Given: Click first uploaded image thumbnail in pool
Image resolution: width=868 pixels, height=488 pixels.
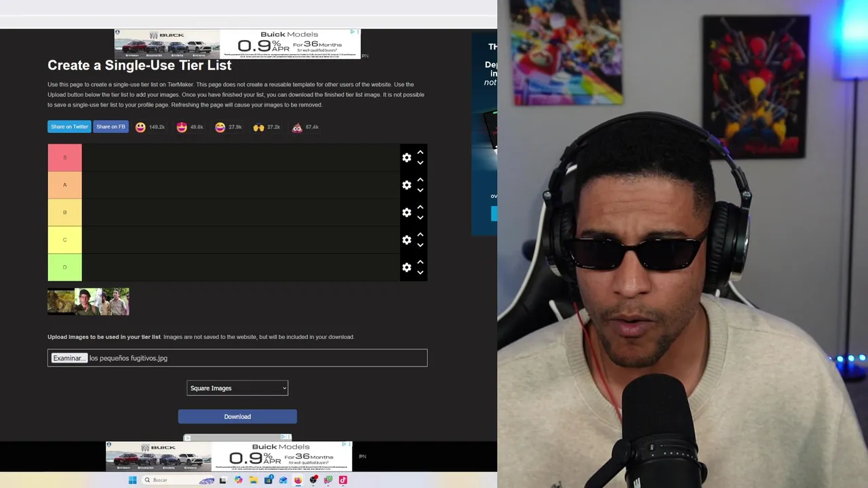Looking at the screenshot, I should [60, 302].
